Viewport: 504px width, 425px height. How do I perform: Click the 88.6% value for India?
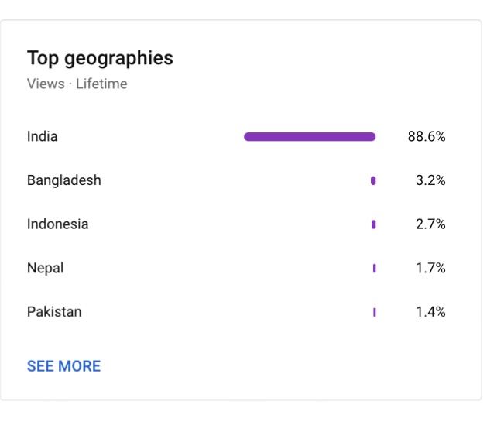coord(427,136)
